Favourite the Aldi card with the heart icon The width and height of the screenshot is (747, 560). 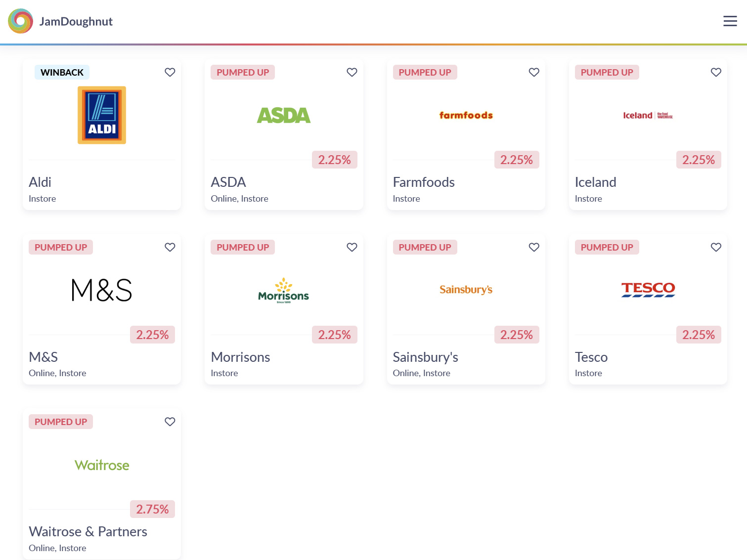(170, 72)
